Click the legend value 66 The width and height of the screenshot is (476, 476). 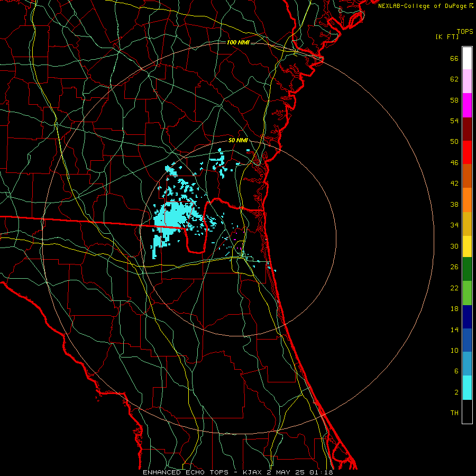(454, 58)
